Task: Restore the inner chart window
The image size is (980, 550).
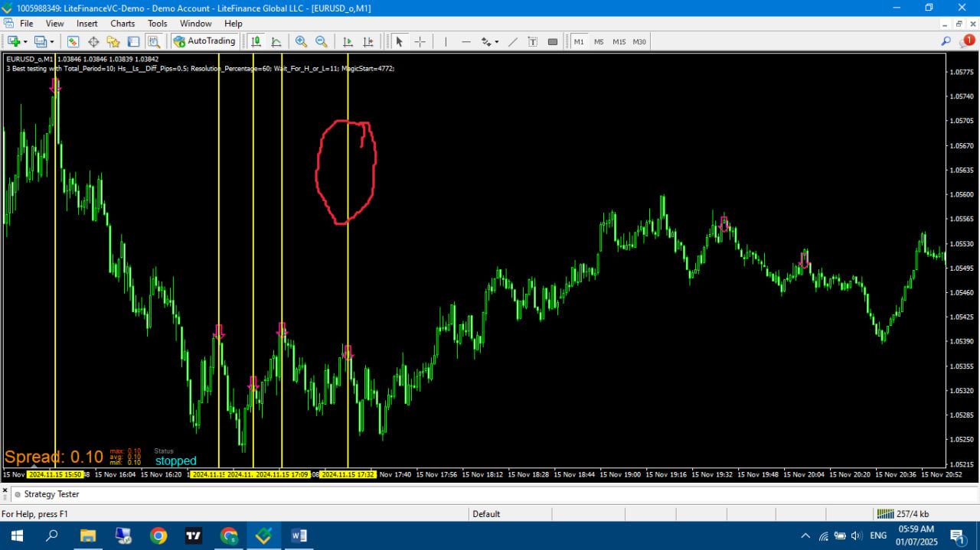Action: point(958,24)
